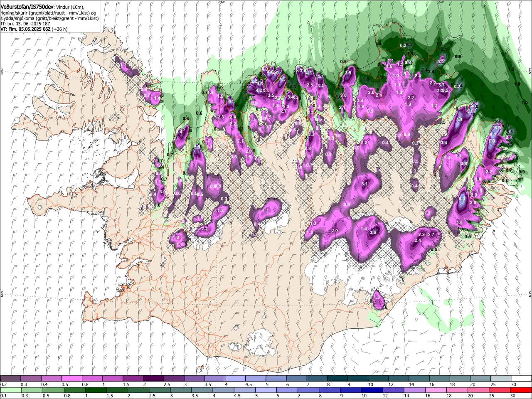This screenshot has width=532, height=399.
Task: Click the lavender snow swatch between 4 and 4.5
Action: click(x=235, y=378)
